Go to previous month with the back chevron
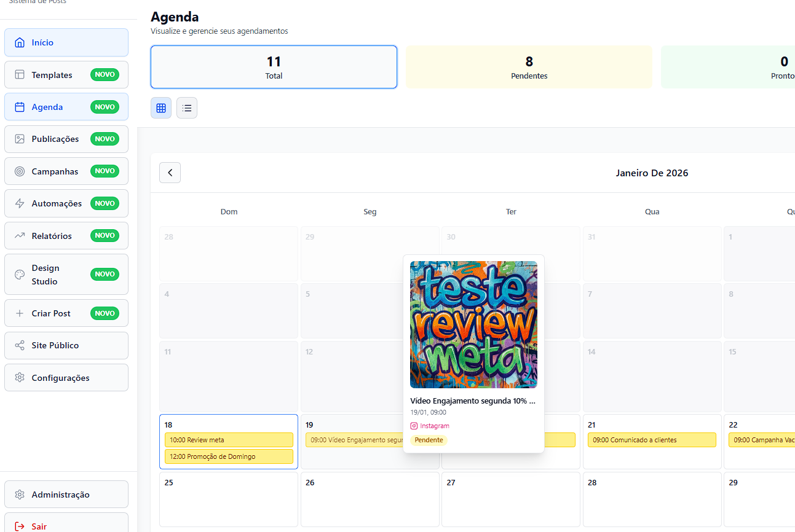The image size is (795, 532). pyautogui.click(x=170, y=173)
